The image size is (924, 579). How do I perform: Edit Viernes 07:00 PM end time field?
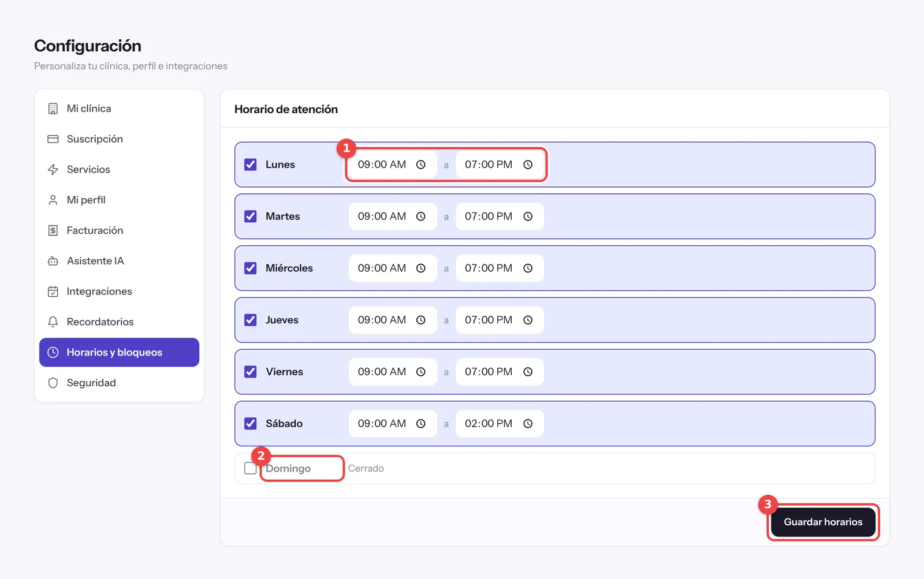(x=500, y=372)
